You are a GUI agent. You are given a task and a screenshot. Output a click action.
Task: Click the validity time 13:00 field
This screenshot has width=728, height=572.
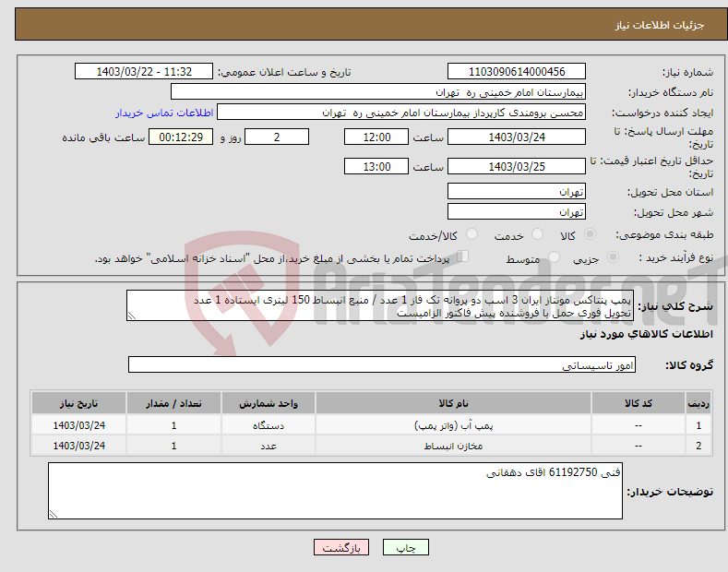(376, 166)
